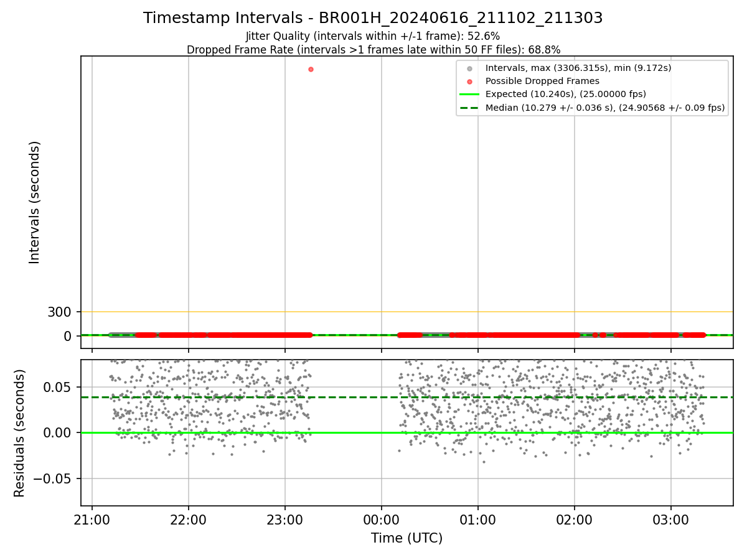Click legend entry "Intervals, max (3306.315s), min (9.172s)"
This screenshot has width=747, height=560.
tap(578, 68)
